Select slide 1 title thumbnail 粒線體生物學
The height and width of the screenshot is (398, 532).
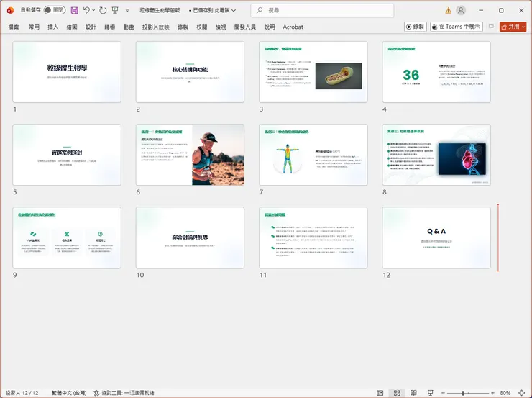[67, 72]
